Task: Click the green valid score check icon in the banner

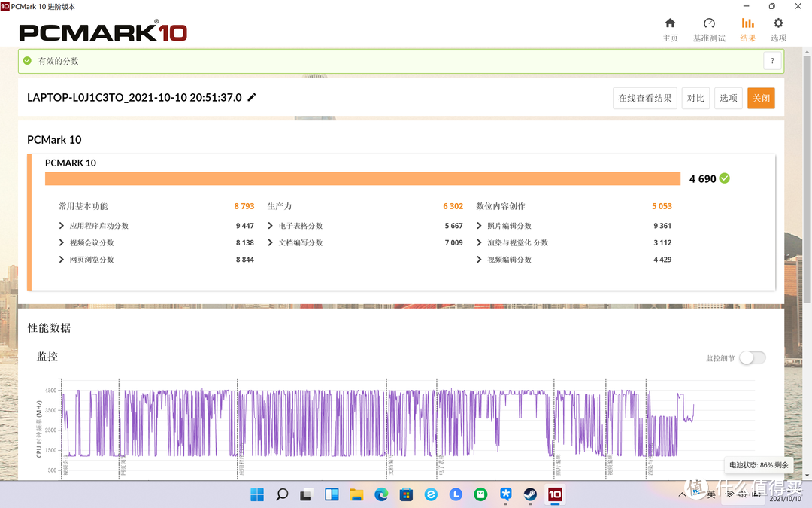Action: pos(28,61)
